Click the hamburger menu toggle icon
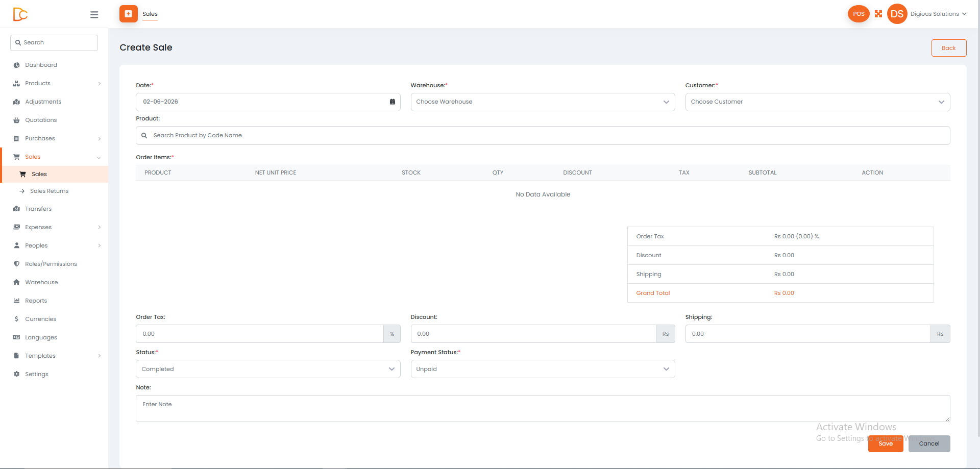 click(94, 15)
